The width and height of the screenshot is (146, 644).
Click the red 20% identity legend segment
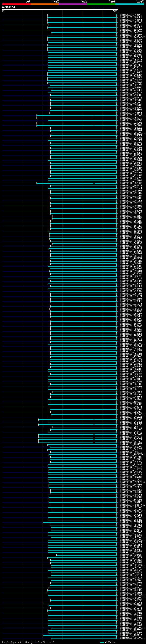point(16,4)
